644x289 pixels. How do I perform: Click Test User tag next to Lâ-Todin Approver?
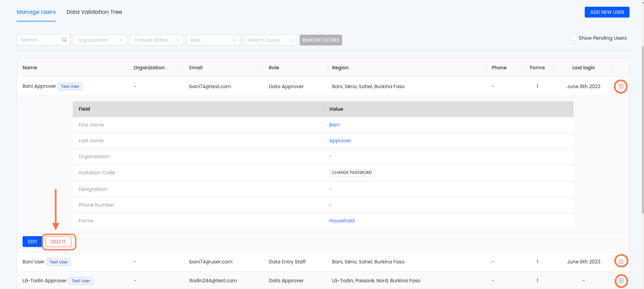click(81, 281)
